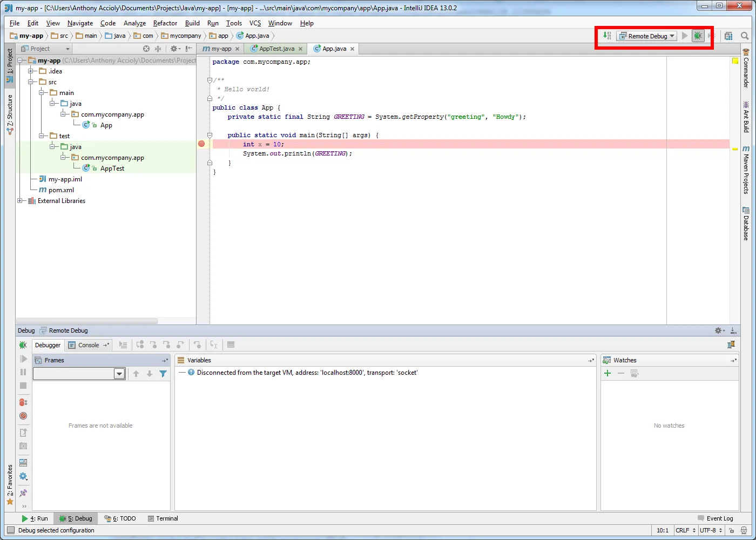
Task: Select my-app.iml in project tree
Action: pyautogui.click(x=65, y=179)
